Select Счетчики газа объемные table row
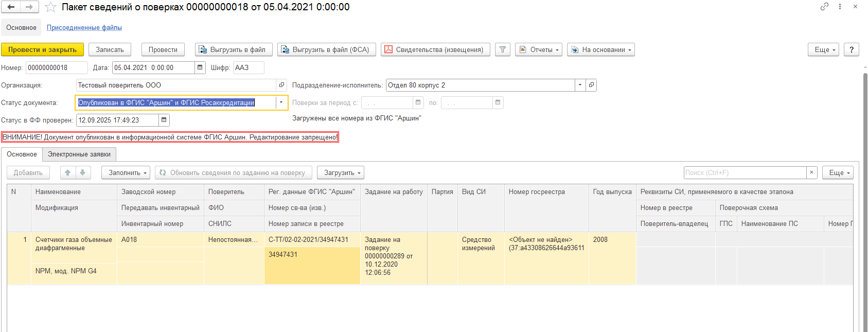This screenshot has width=868, height=332. 74,244
